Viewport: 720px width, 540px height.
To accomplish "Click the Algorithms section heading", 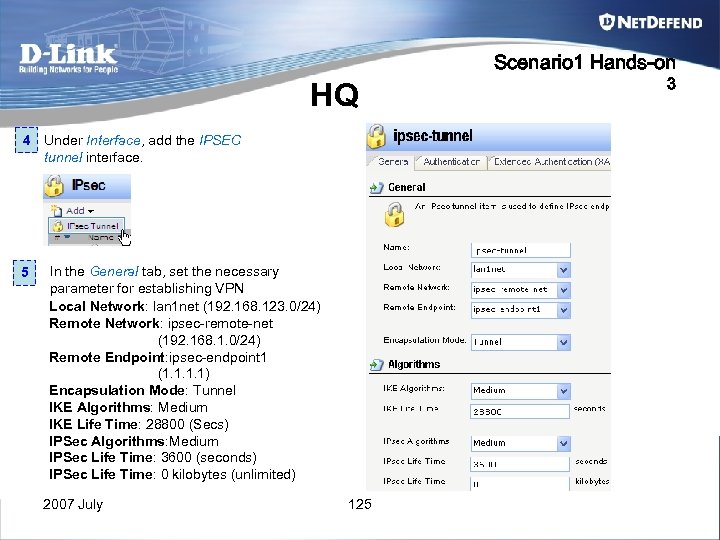I will (414, 365).
